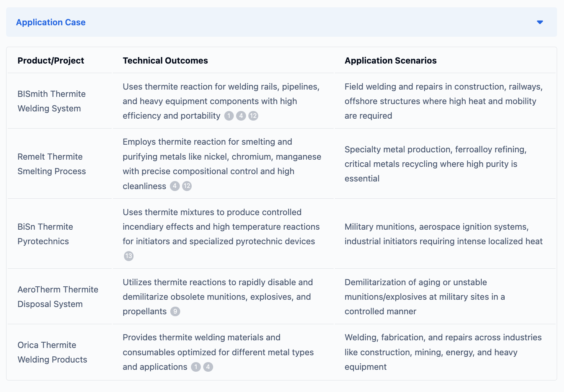Open citation 1 in Orica welding row
The height and width of the screenshot is (392, 564).
196,367
